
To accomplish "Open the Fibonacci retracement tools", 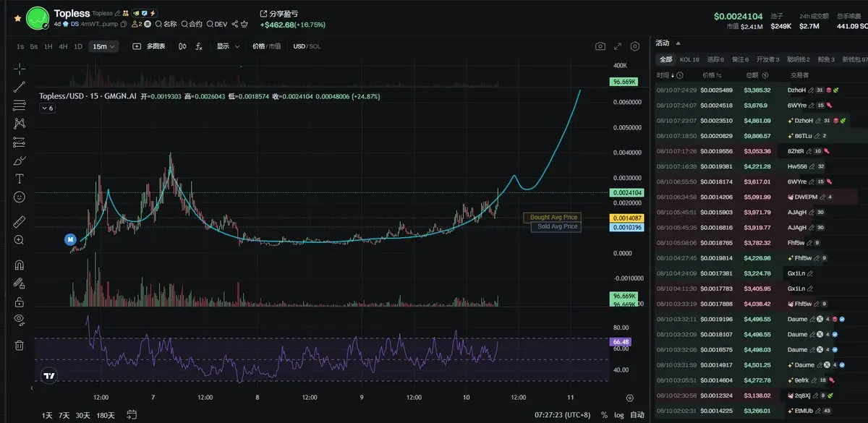I will click(x=20, y=106).
